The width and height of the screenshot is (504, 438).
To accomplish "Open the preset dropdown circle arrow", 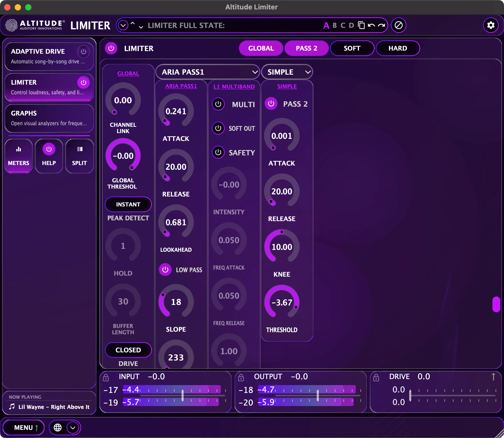I will [123, 25].
